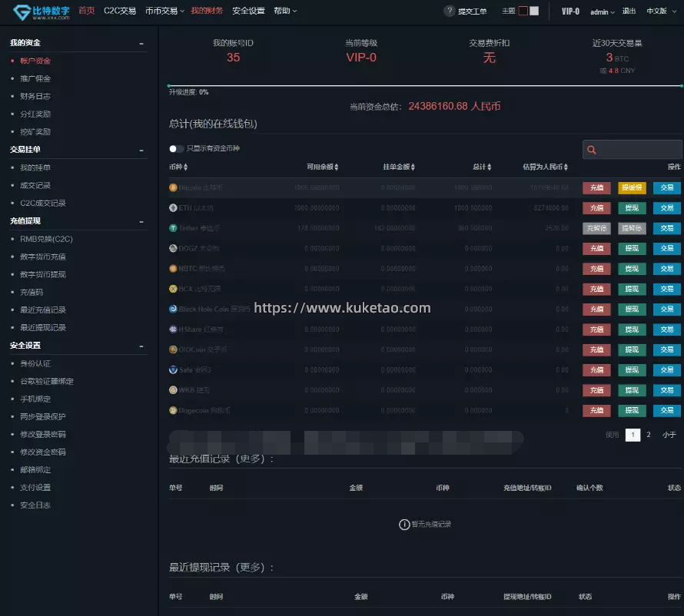Sort table by 估算为人民币 column
The image size is (684, 616).
546,167
